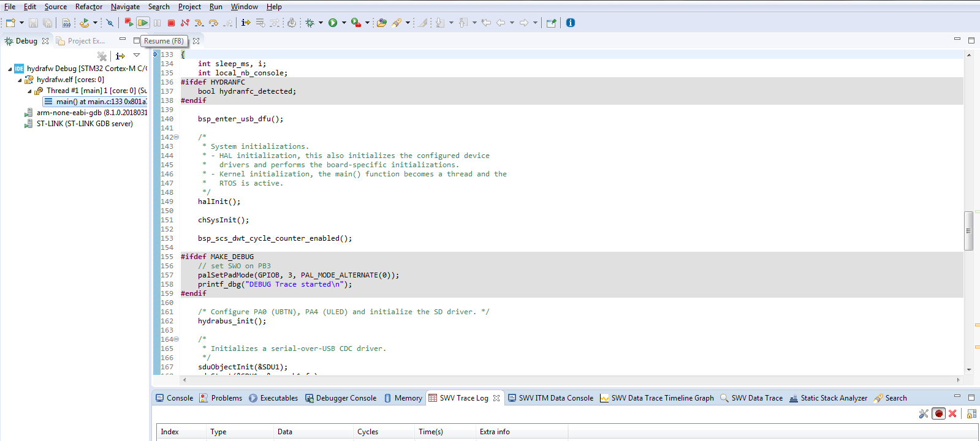Click the green Run launch icon
This screenshot has height=441, width=980.
[333, 23]
